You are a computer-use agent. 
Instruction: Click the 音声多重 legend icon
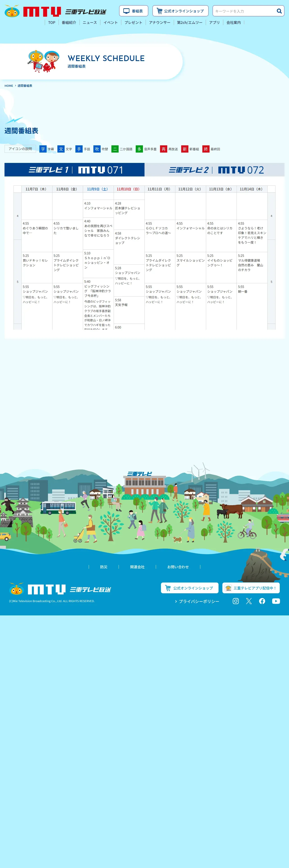[x=139, y=149]
